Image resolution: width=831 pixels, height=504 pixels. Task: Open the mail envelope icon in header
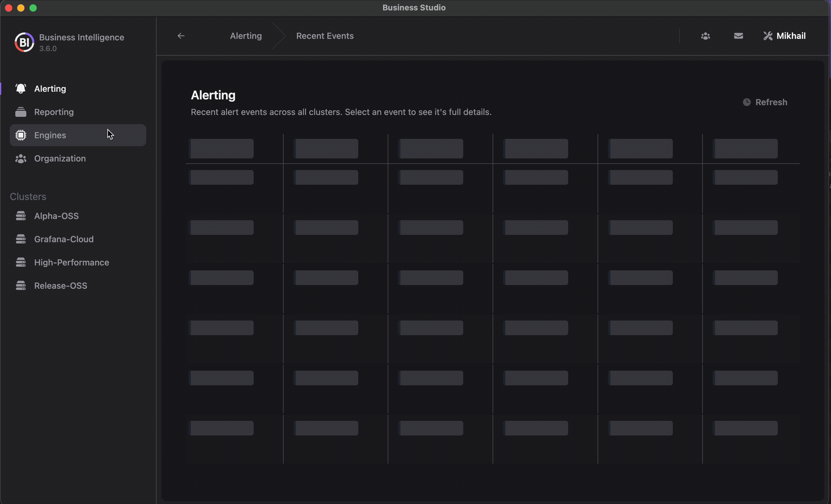[738, 36]
